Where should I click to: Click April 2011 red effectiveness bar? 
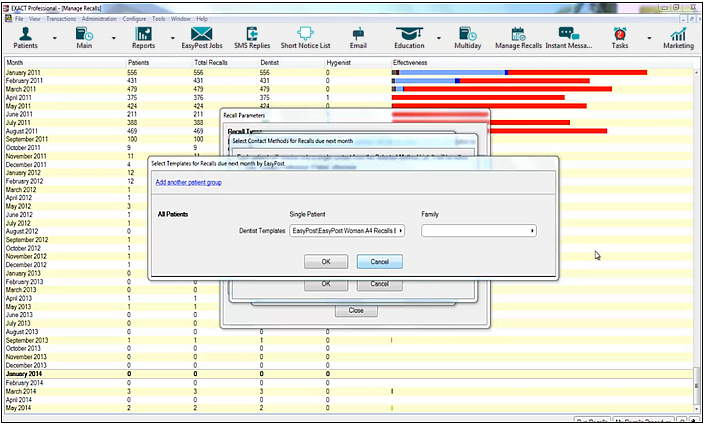478,98
